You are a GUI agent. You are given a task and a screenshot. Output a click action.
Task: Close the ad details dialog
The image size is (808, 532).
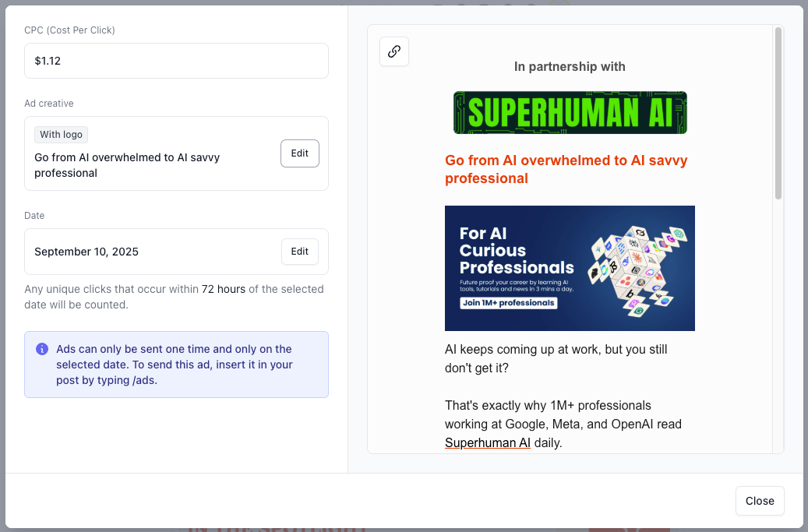point(759,501)
